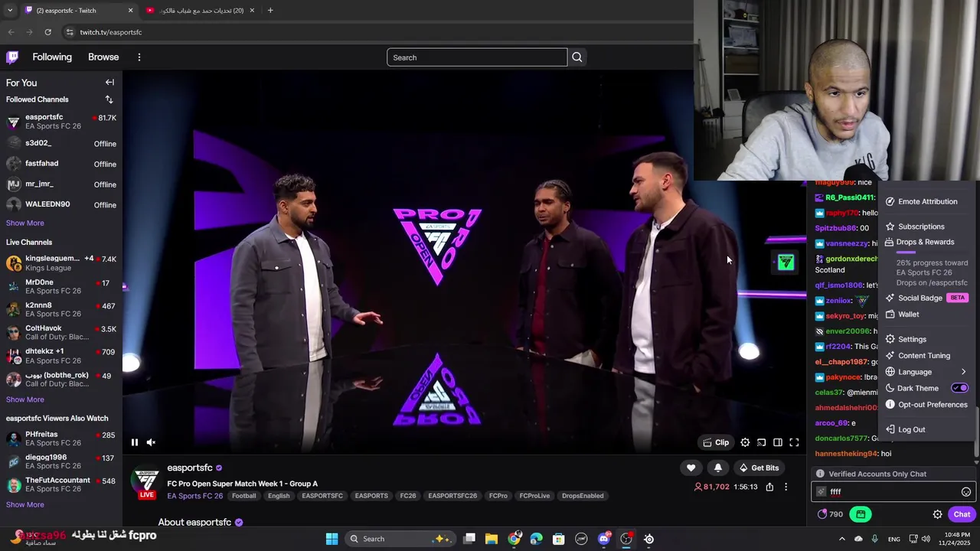Viewport: 980px width, 551px height.
Task: Open Opt-out Preferences menu item
Action: [x=926, y=405]
